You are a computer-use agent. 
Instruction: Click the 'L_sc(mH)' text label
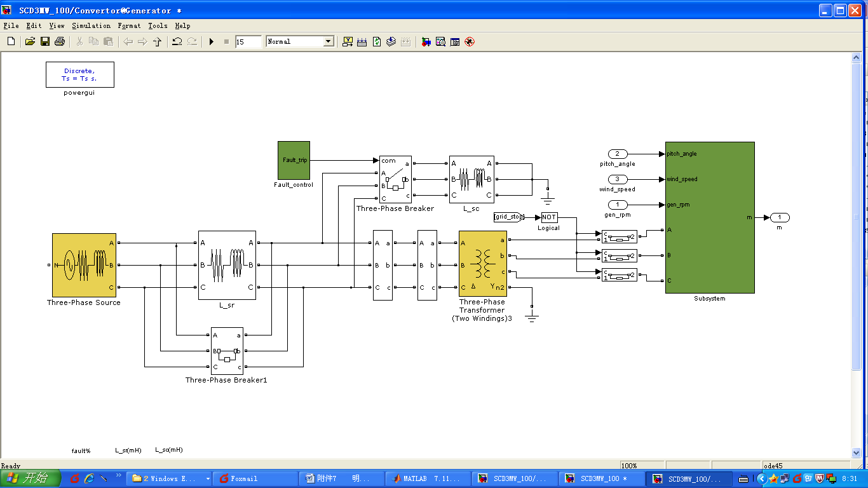point(169,450)
